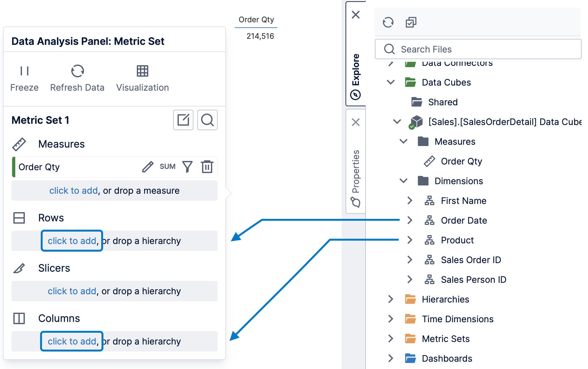The height and width of the screenshot is (369, 588).
Task: Change the SUM aggregator on Order Qty
Action: point(168,167)
